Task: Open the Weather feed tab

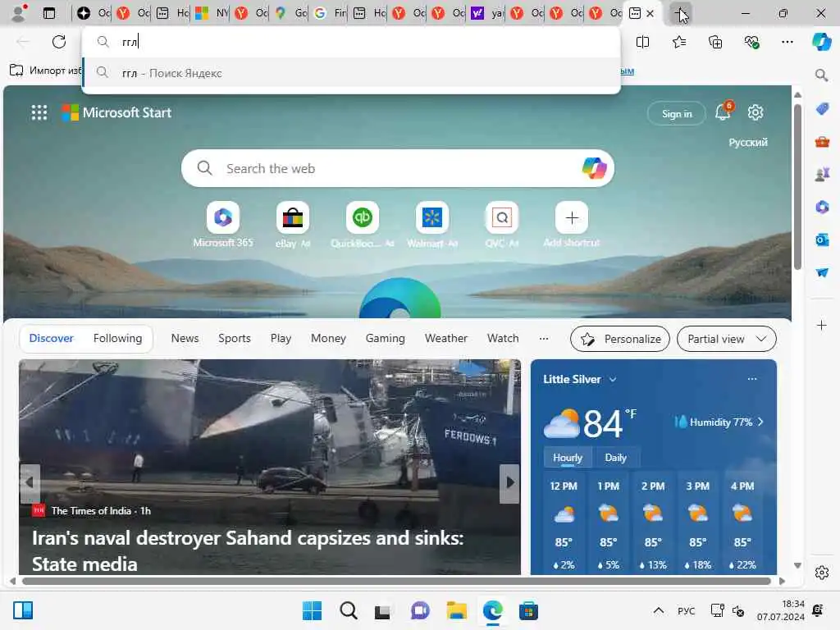Action: pos(445,338)
